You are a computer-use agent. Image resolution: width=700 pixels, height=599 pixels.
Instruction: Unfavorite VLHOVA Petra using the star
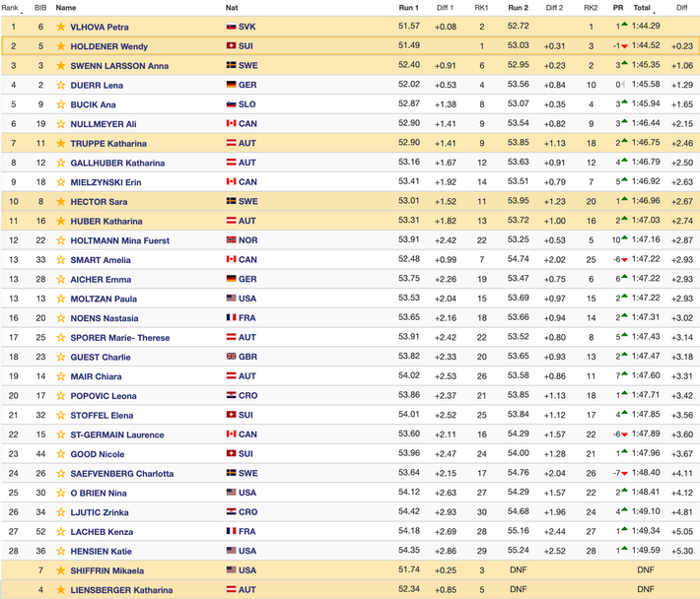point(61,27)
